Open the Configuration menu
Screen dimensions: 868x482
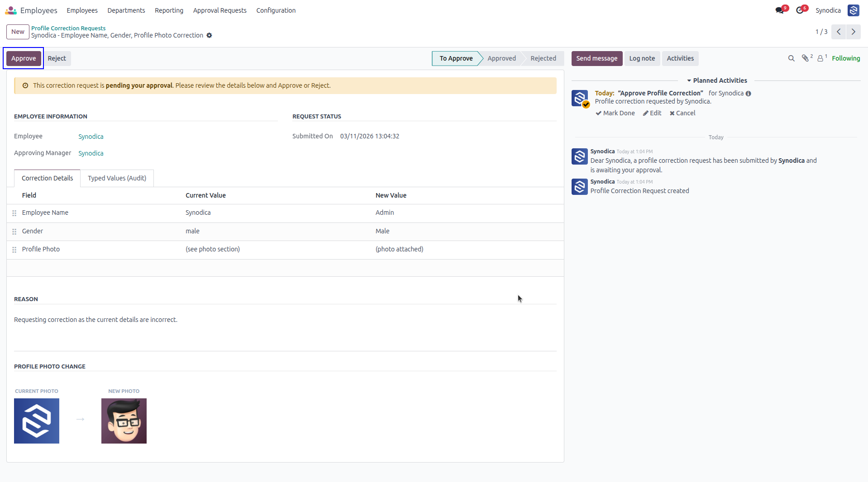click(276, 10)
